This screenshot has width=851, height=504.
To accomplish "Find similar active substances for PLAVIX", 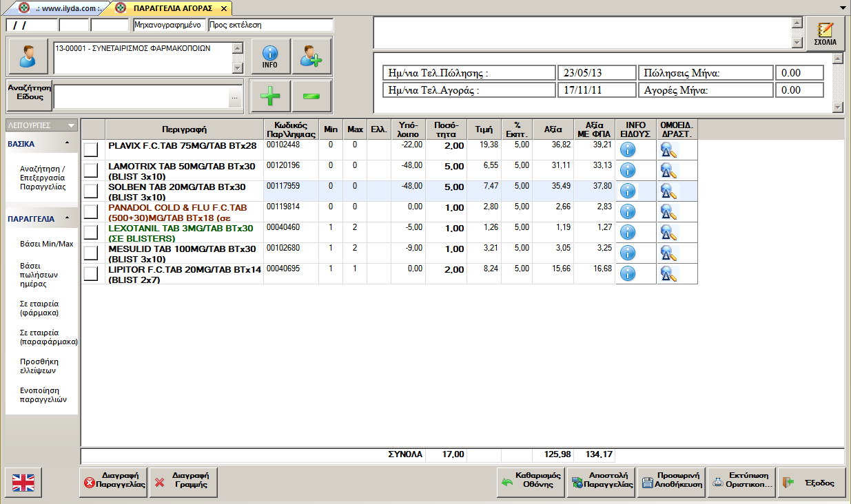I will (669, 150).
